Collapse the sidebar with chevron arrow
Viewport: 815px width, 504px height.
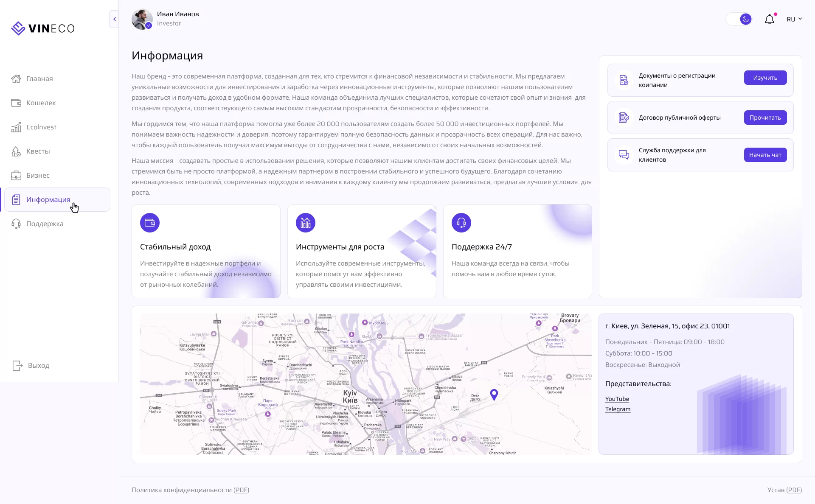[114, 19]
